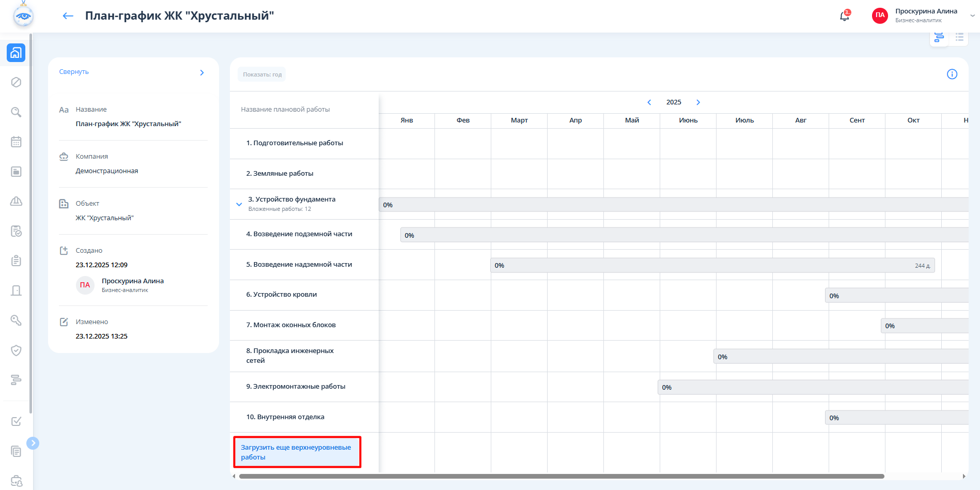980x490 pixels.
Task: Switch to list view
Action: tap(959, 37)
